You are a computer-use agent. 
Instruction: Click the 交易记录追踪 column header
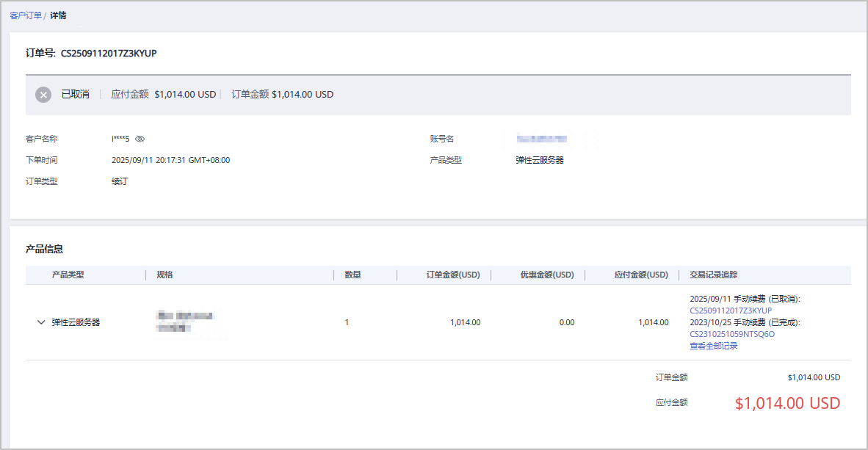[x=713, y=275]
